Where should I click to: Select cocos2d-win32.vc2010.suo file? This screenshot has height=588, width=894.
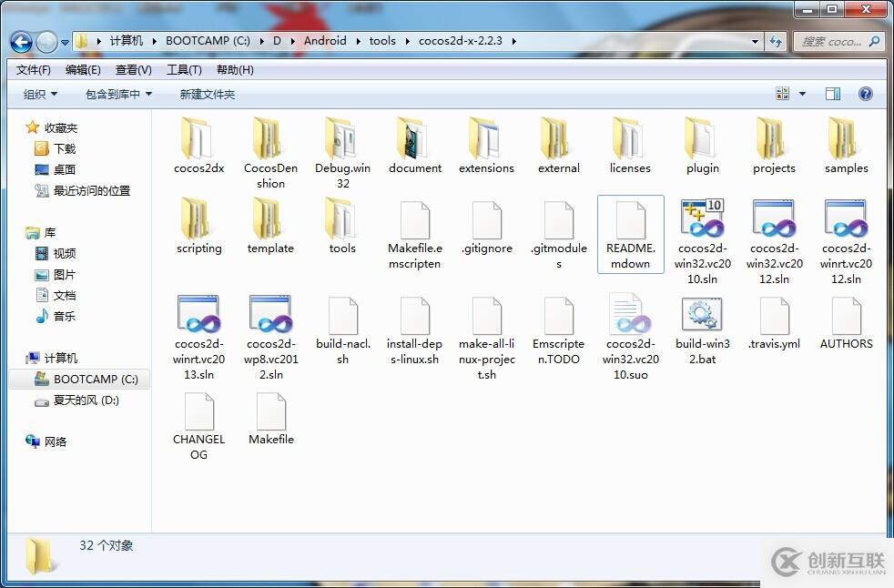coord(631,338)
